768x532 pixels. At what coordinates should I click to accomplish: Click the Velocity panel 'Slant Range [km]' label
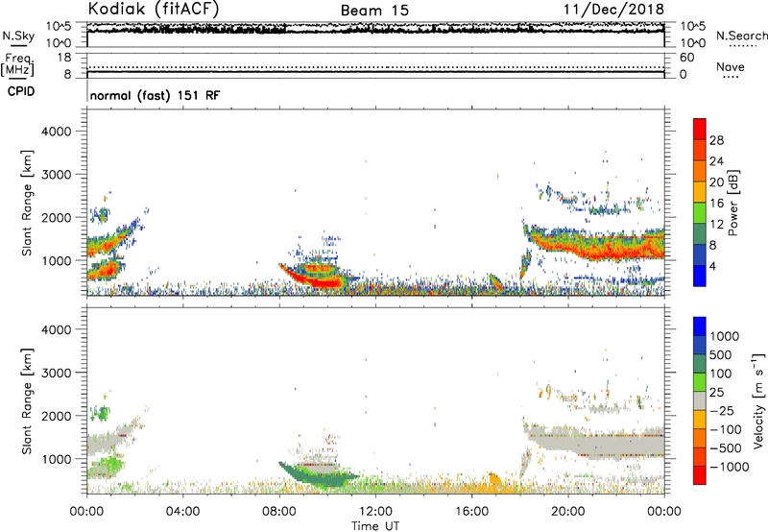point(27,401)
